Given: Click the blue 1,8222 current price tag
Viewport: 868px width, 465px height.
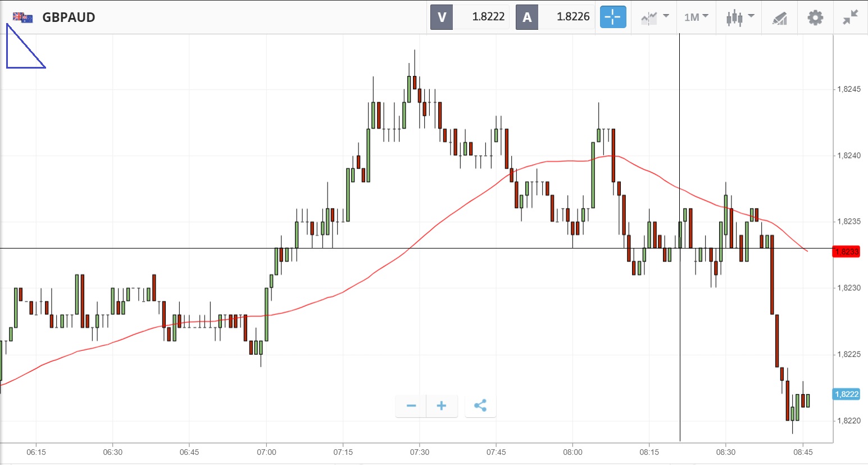Looking at the screenshot, I should click(846, 394).
